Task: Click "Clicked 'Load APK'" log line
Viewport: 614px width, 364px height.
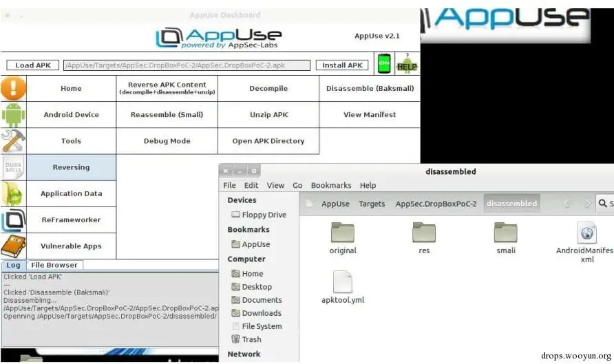Action: pyautogui.click(x=33, y=277)
